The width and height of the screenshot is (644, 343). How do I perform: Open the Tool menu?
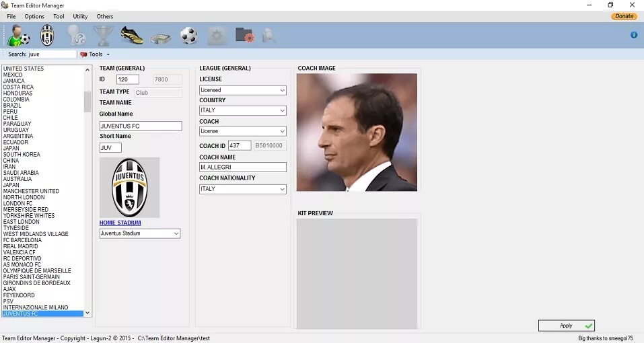pos(59,16)
